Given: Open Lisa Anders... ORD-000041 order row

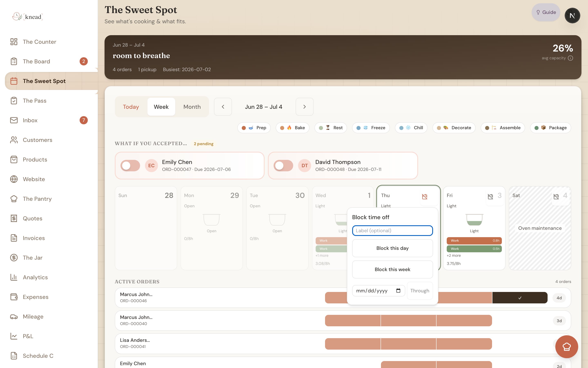Looking at the screenshot, I should click(x=343, y=344).
